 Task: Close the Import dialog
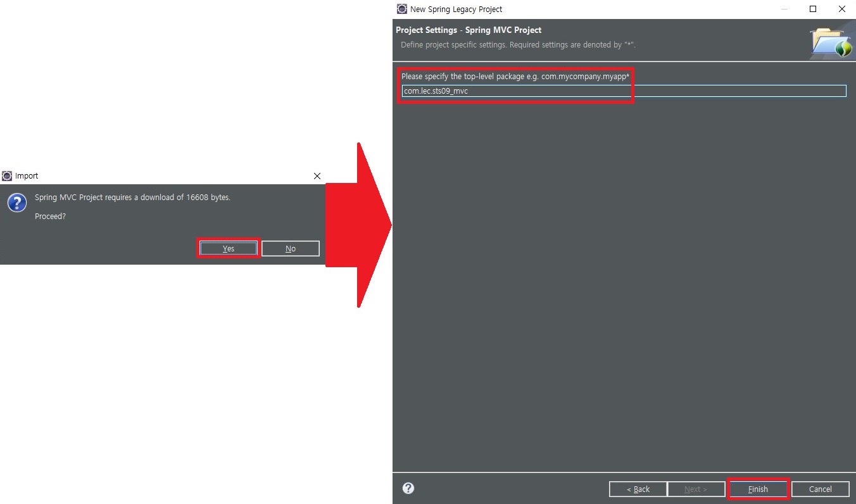[x=317, y=176]
